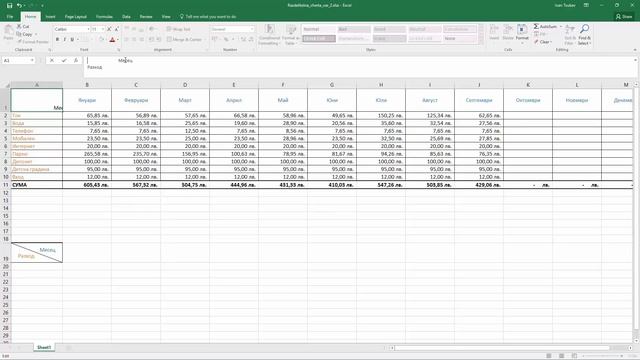Open the font size dropdown
The width and height of the screenshot is (640, 360).
(102, 29)
